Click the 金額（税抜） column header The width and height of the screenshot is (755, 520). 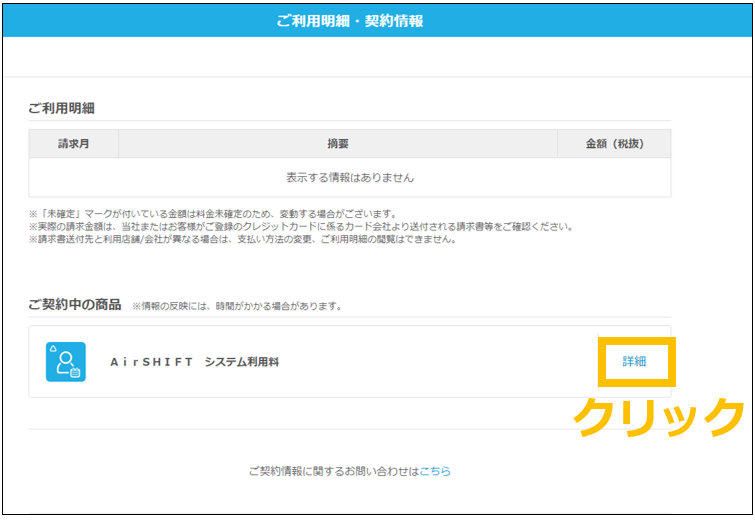point(614,144)
